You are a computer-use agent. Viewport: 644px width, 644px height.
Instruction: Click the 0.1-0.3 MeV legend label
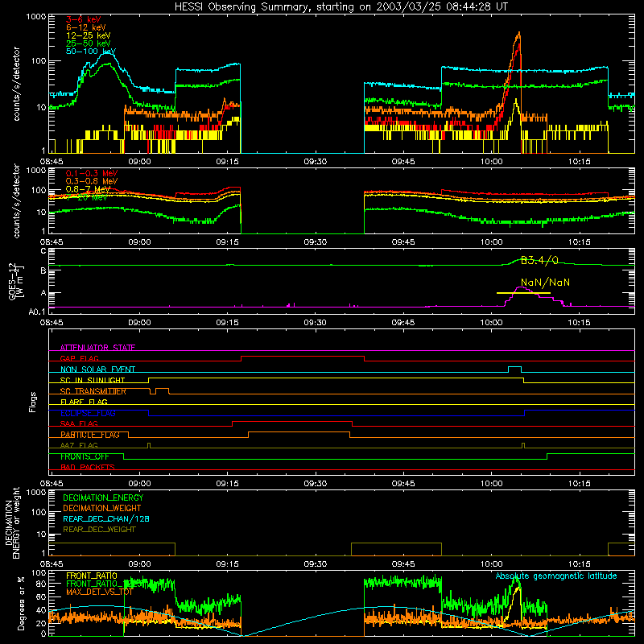[92, 173]
